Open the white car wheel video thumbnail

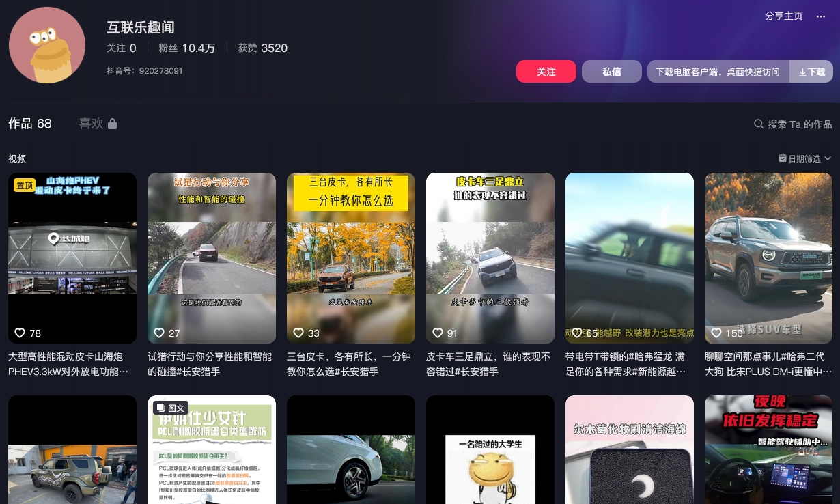(351, 450)
